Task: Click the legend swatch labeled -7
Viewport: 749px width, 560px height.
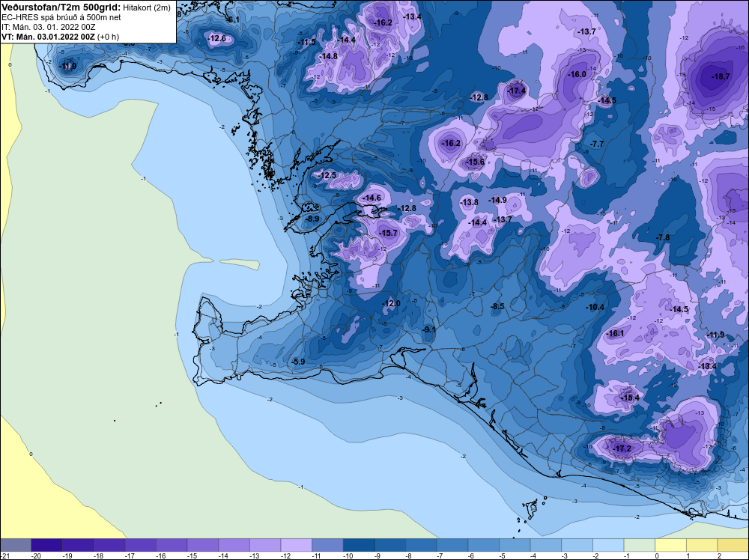Action: click(x=452, y=545)
